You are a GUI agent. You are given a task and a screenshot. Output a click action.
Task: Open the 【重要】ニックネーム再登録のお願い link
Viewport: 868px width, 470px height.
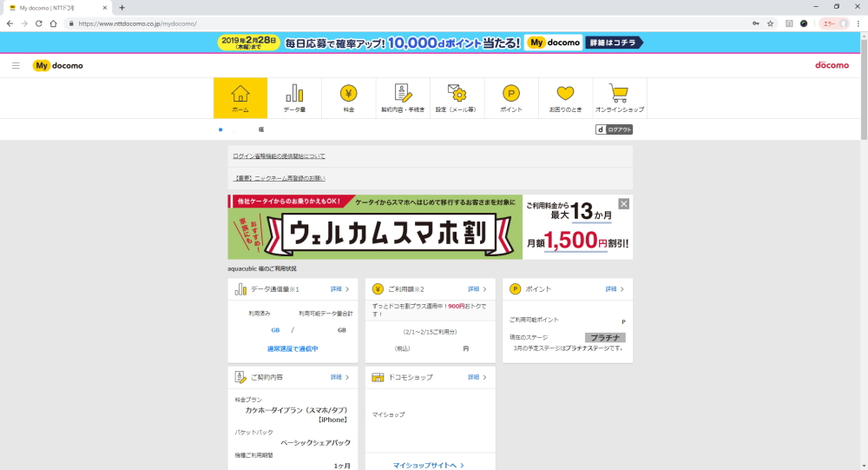click(x=279, y=178)
